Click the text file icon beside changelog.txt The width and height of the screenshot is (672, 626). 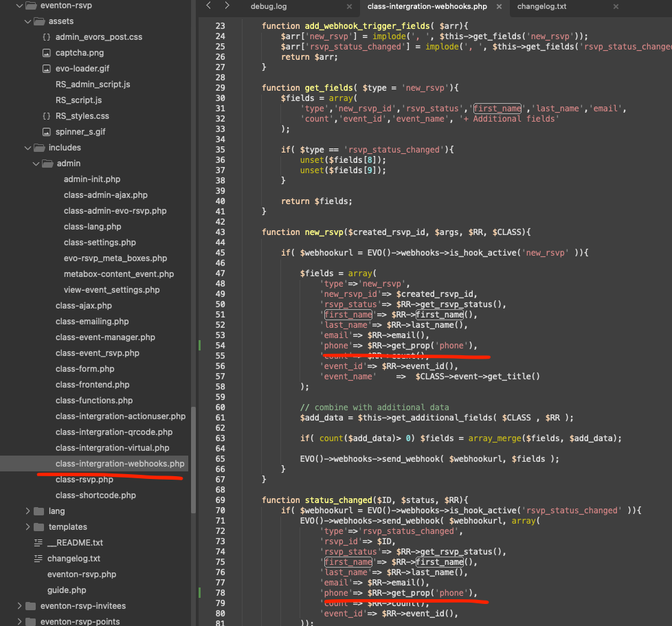[x=38, y=559]
